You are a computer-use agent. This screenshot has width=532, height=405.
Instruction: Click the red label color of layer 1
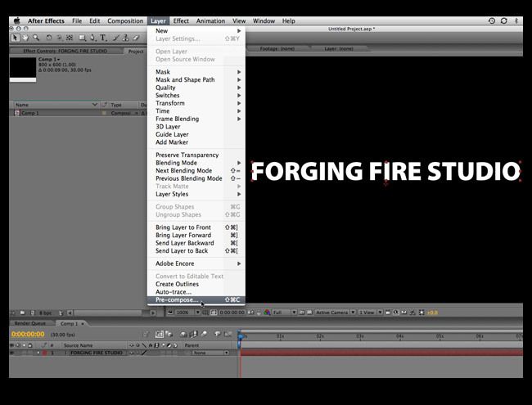[x=44, y=353]
